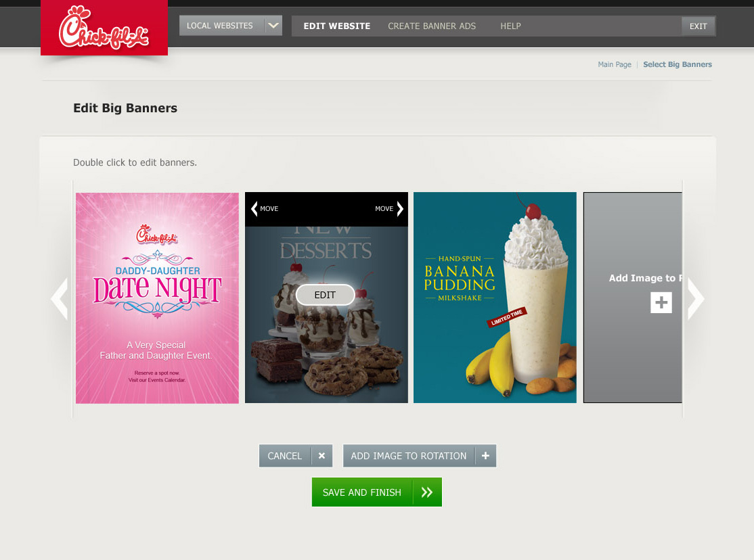Click Edit on the Desserts banner

pos(325,295)
